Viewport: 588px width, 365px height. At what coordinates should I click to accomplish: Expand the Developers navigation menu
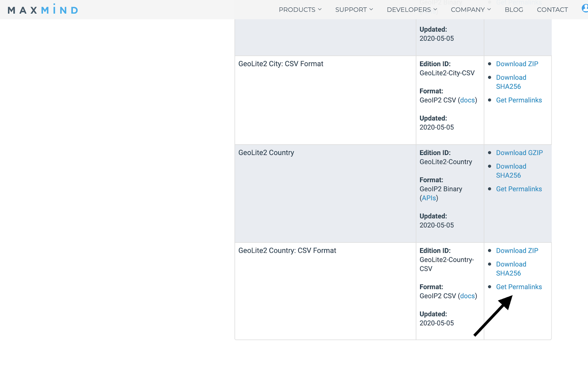click(412, 10)
